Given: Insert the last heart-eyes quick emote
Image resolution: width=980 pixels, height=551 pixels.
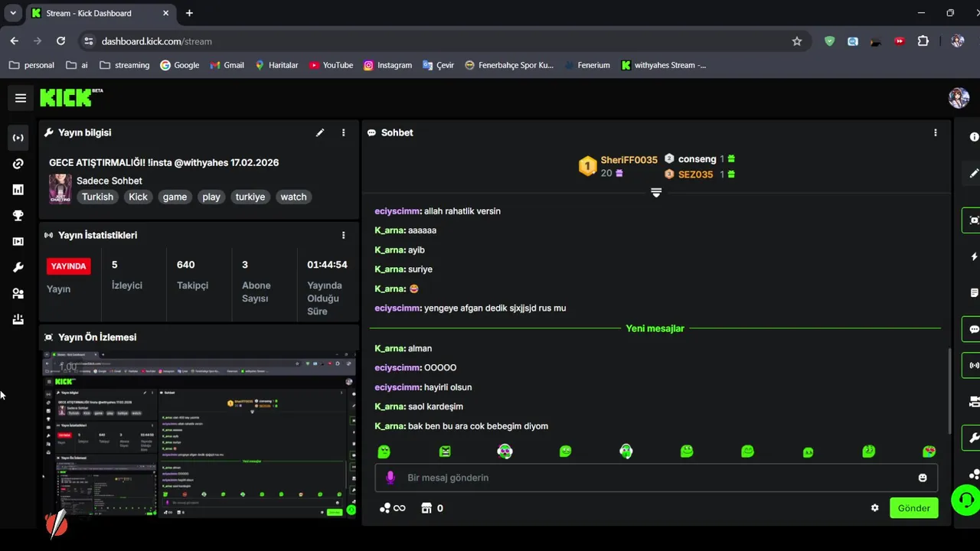Looking at the screenshot, I should coord(929,452).
